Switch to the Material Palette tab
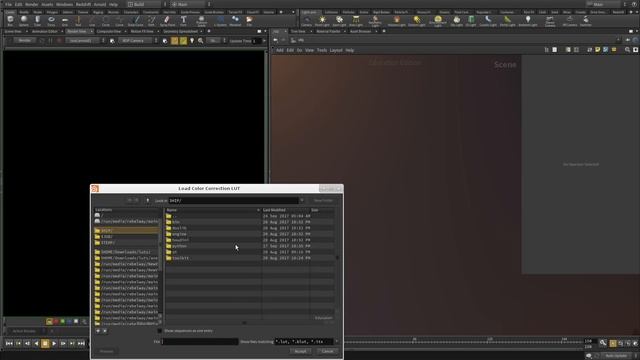Image resolution: width=640 pixels, height=360 pixels. 328,31
